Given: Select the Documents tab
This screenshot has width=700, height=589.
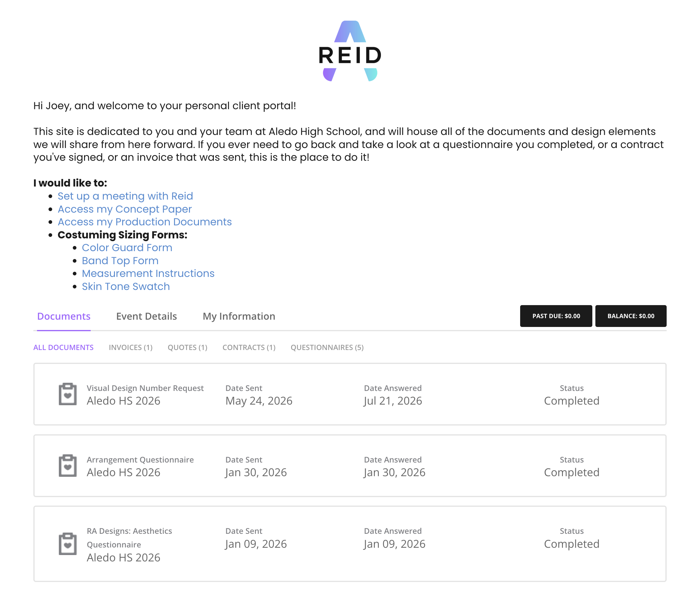Looking at the screenshot, I should [x=64, y=316].
